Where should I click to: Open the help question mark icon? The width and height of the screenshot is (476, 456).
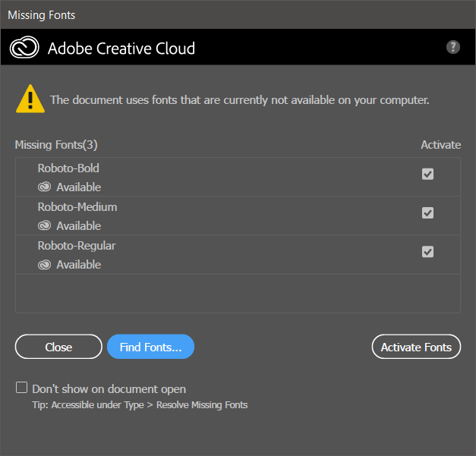click(453, 47)
